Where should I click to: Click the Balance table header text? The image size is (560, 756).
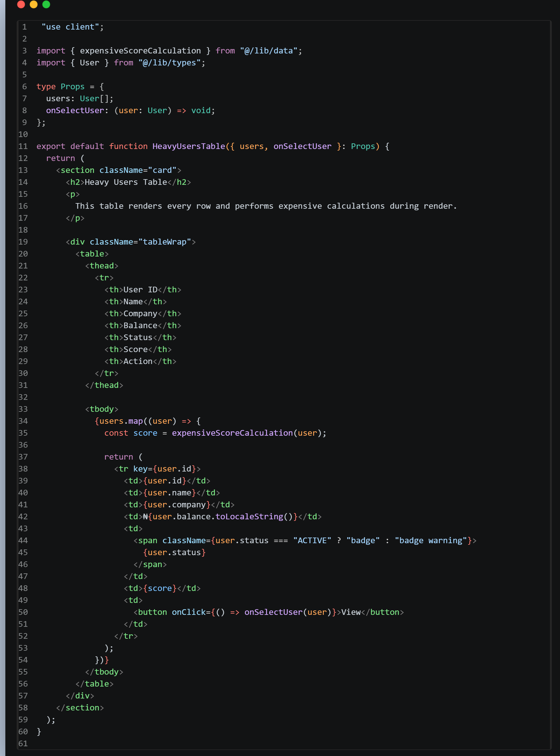click(x=140, y=326)
